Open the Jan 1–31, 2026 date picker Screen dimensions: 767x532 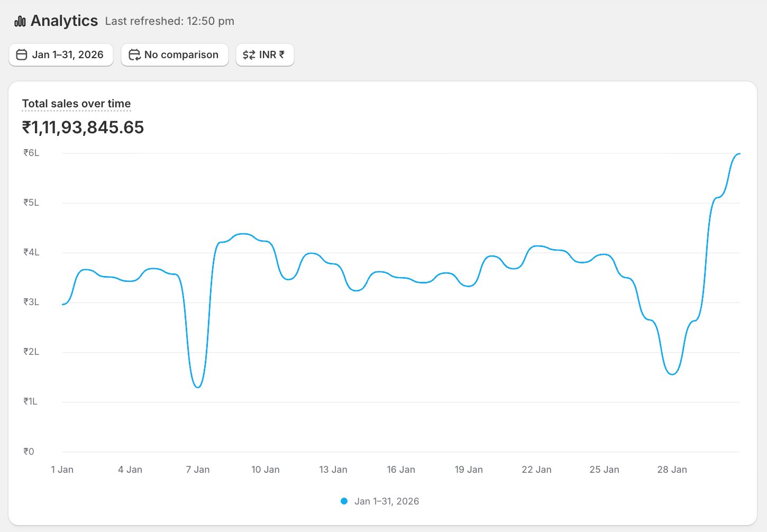click(61, 54)
